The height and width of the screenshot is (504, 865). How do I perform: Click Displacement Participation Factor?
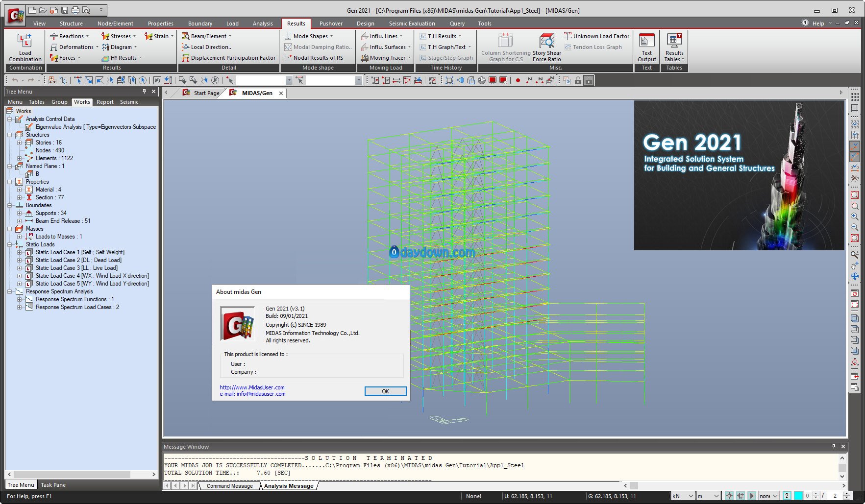[x=228, y=58]
